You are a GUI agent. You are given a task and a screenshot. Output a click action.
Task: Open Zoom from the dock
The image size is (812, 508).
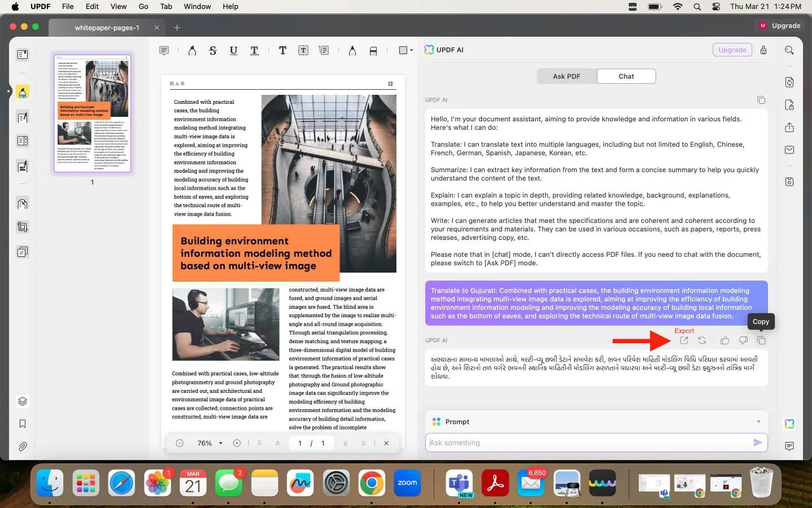(407, 483)
